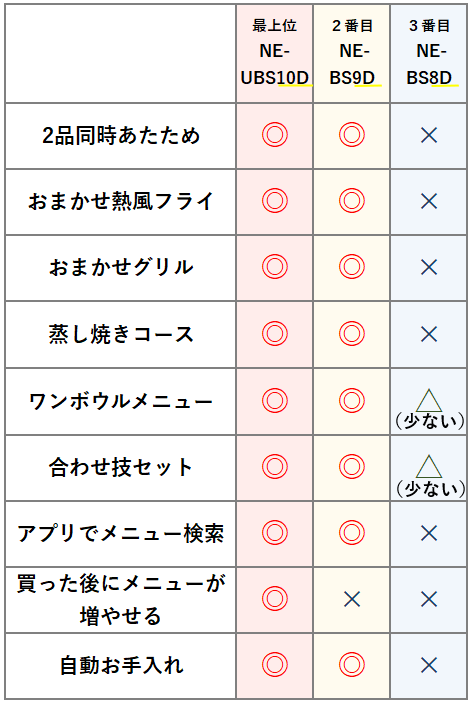Click X mark for NE-BS9D 買った後にメニューが増やせる

tap(352, 599)
